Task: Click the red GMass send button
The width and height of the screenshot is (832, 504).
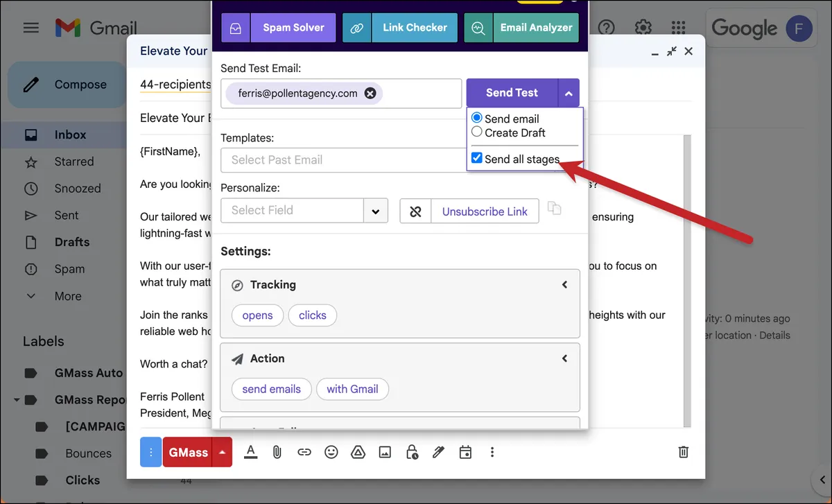Action: coord(188,452)
